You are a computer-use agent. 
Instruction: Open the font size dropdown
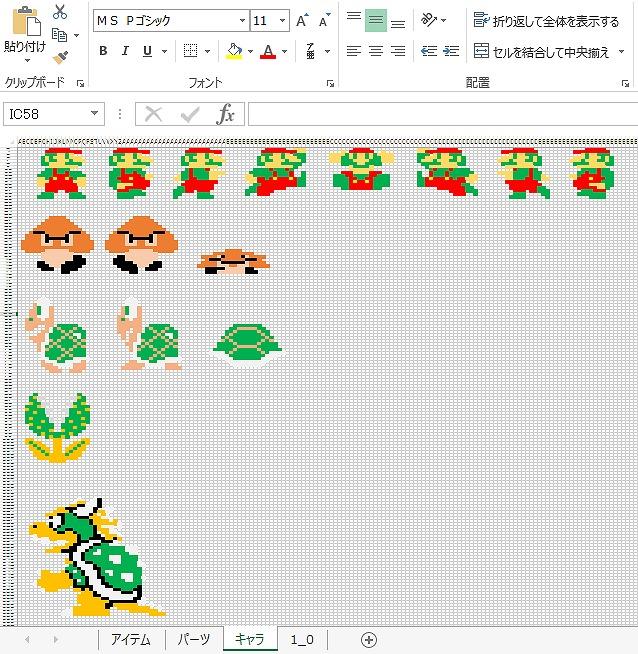[284, 21]
